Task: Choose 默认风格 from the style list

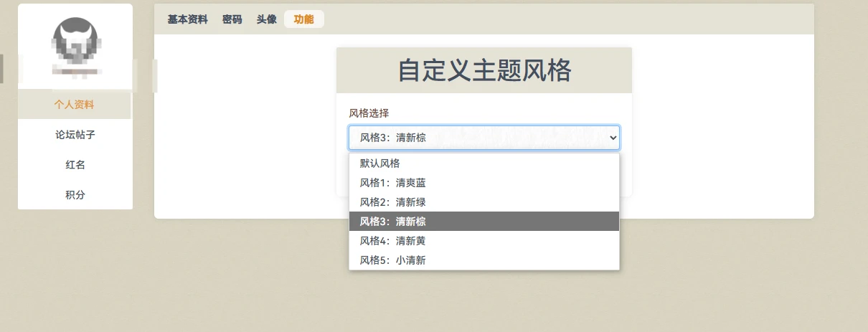Action: [380, 163]
